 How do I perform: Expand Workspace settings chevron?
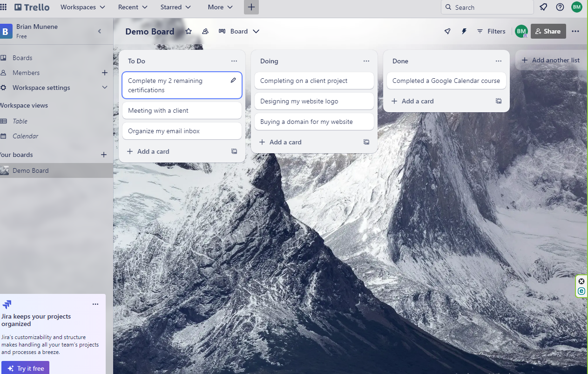point(105,88)
